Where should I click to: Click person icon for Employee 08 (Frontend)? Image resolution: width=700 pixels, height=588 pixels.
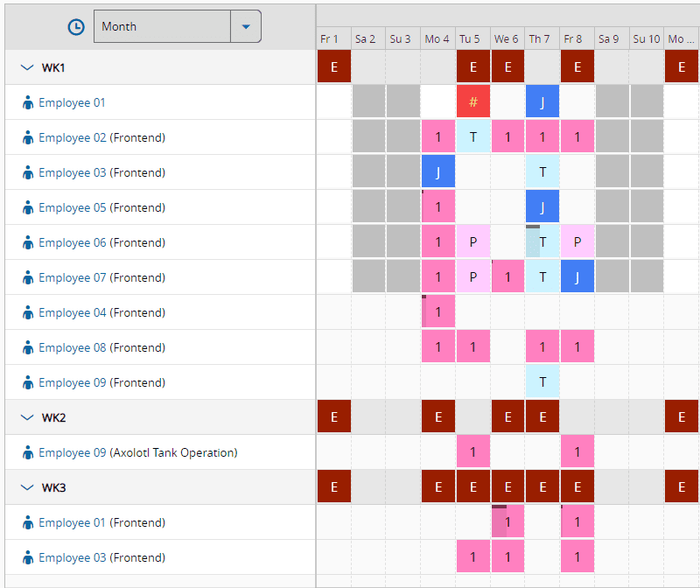click(28, 347)
